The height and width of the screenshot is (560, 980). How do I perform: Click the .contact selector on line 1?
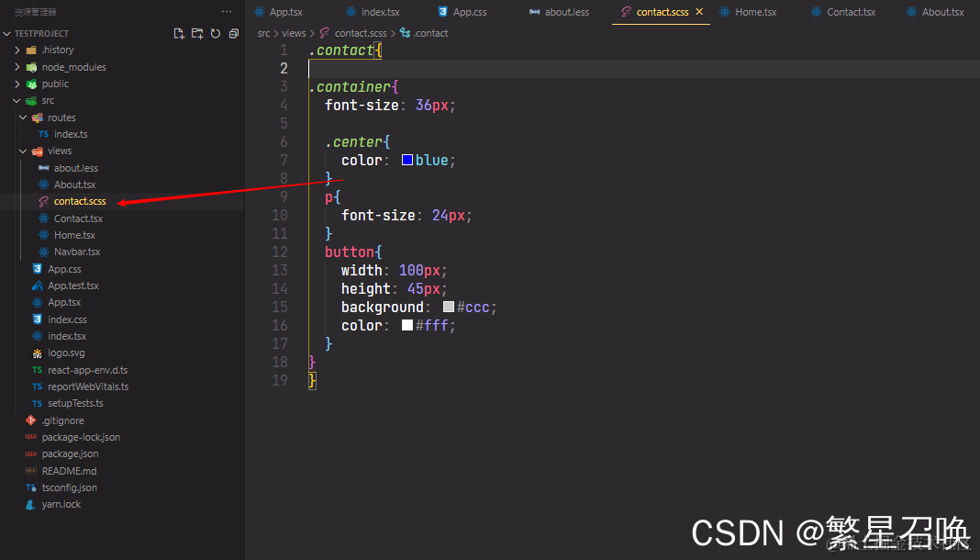coord(341,50)
